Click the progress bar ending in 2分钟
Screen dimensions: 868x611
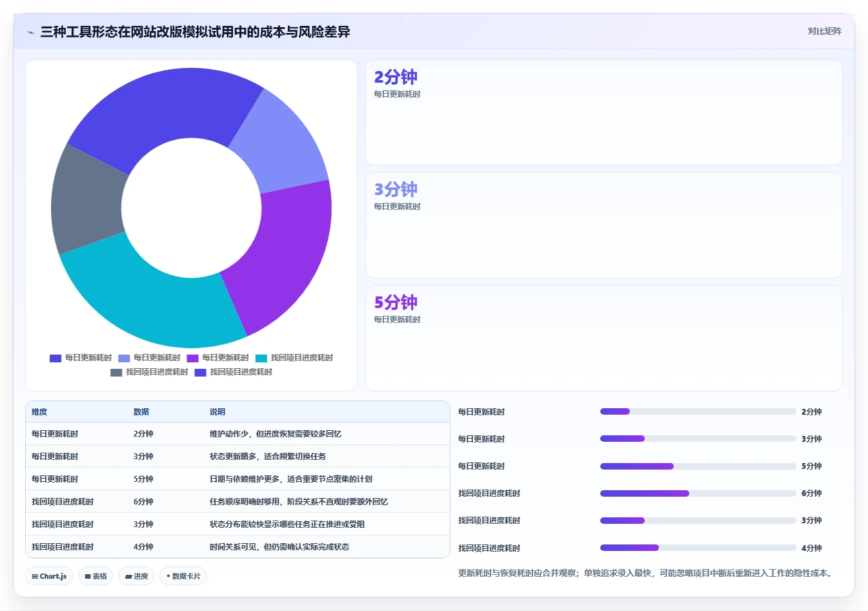tap(698, 411)
